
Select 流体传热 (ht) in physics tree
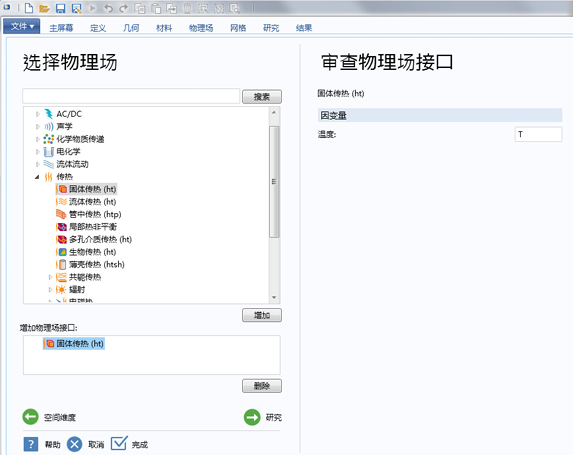point(86,202)
